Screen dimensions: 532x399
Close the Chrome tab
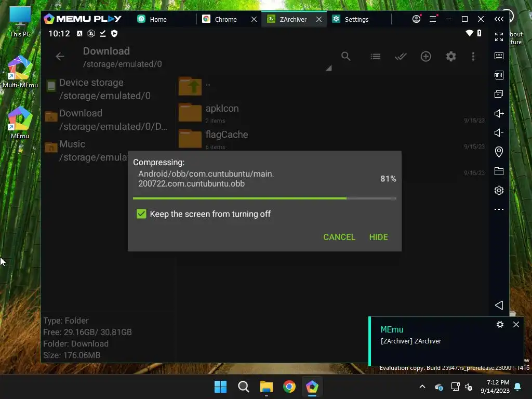[x=254, y=19]
